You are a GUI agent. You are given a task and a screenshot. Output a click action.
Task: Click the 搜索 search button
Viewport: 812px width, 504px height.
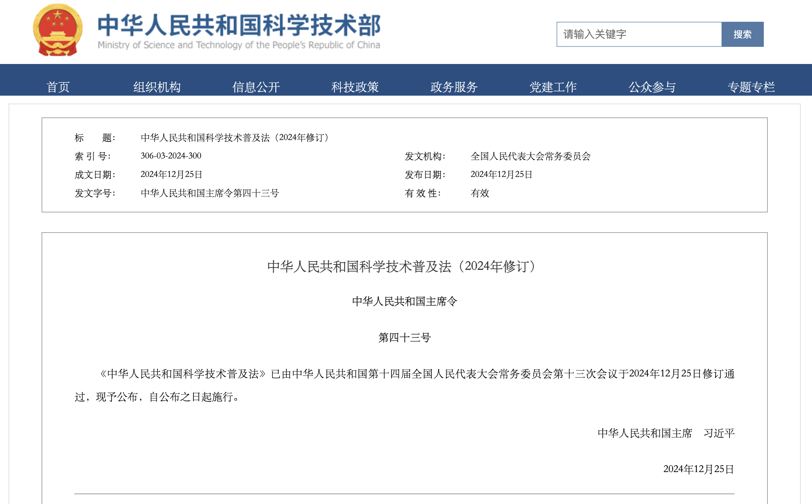coord(742,34)
